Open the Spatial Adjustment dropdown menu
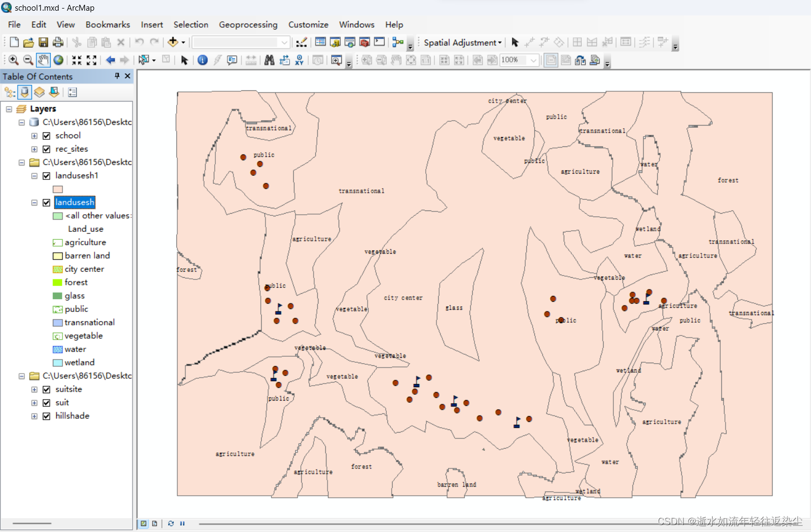 point(463,43)
